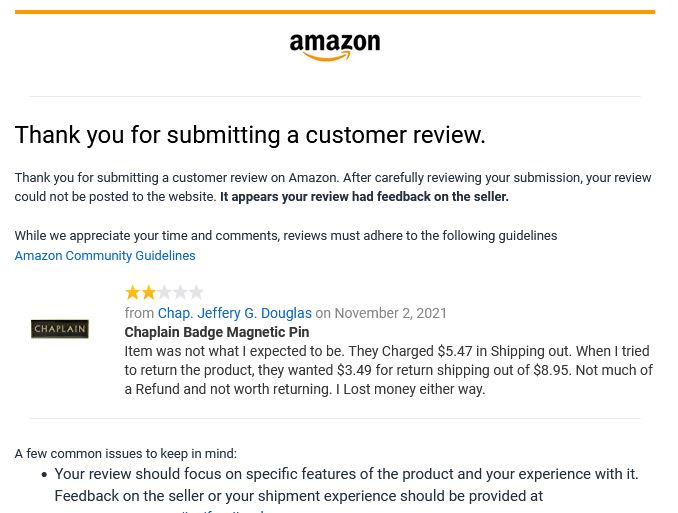
Task: Click the heading about submitting a customer review
Action: [250, 135]
